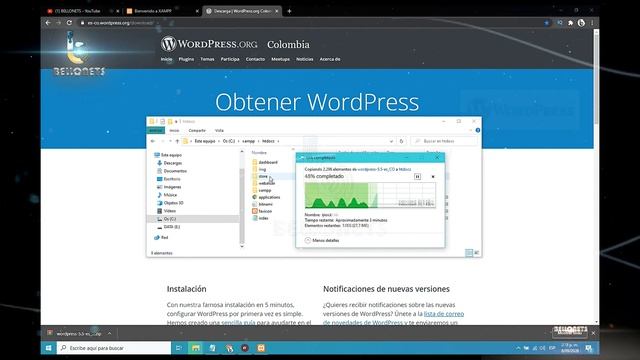Expand the wordpress zip download options

tap(110, 333)
